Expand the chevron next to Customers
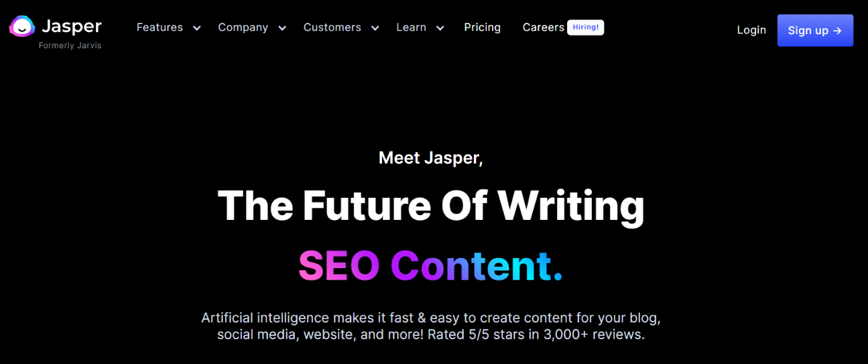Viewport: 868px width, 364px height. (375, 28)
